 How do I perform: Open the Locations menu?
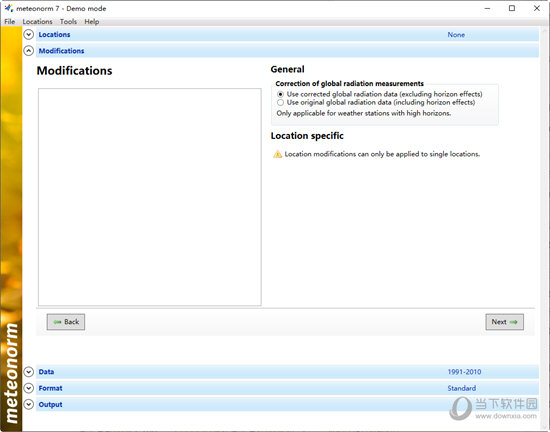coord(37,22)
